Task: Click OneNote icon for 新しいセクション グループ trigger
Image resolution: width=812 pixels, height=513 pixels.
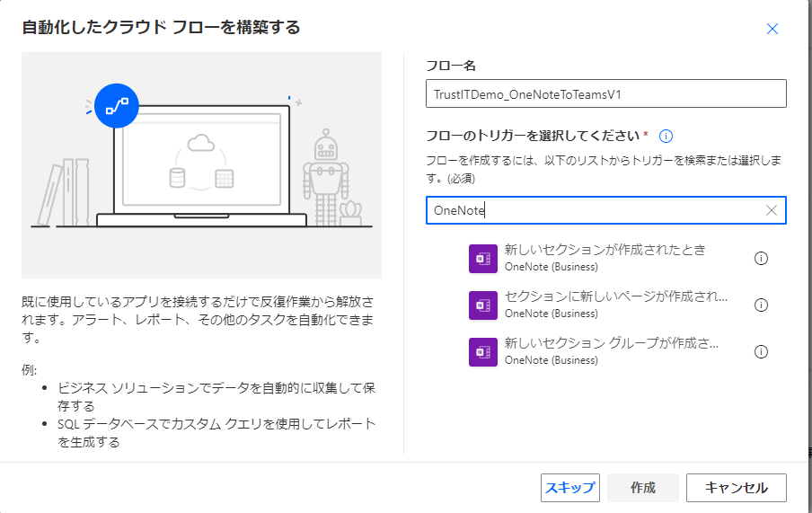Action: click(483, 351)
